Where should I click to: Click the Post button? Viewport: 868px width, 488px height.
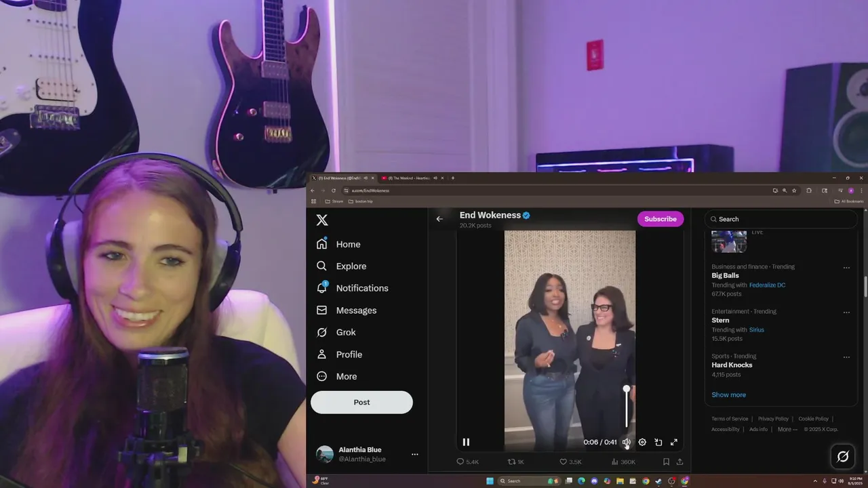361,402
